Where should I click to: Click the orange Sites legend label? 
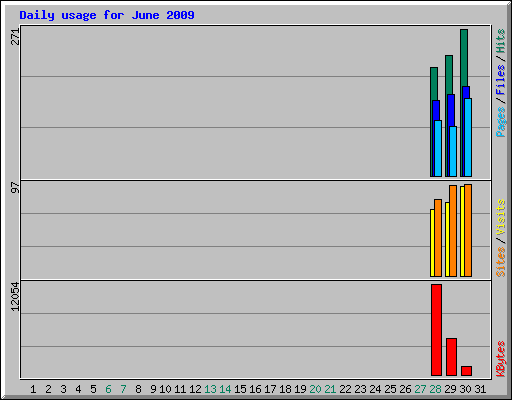pyautogui.click(x=500, y=262)
